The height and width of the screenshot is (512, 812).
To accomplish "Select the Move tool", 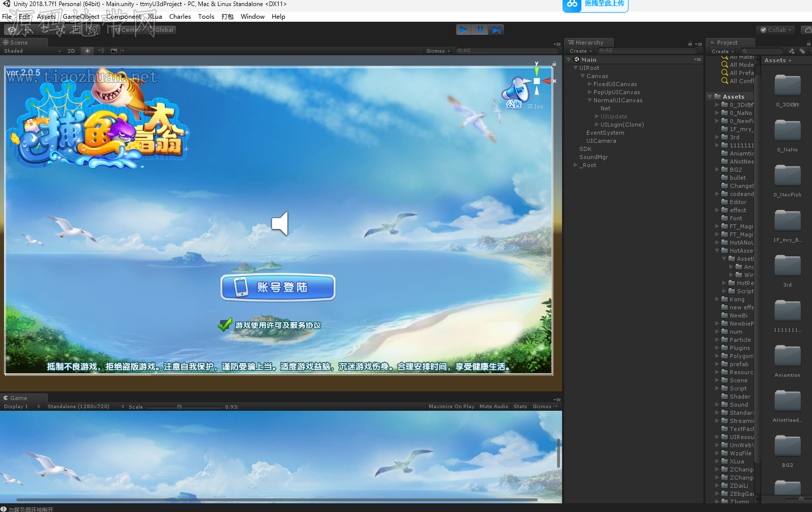I will pos(28,30).
